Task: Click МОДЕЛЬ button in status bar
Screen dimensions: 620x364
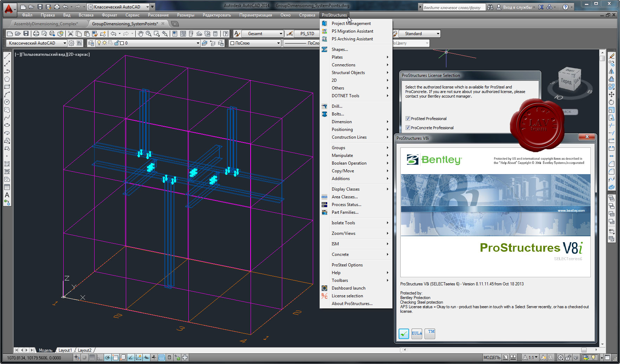Action: click(492, 357)
